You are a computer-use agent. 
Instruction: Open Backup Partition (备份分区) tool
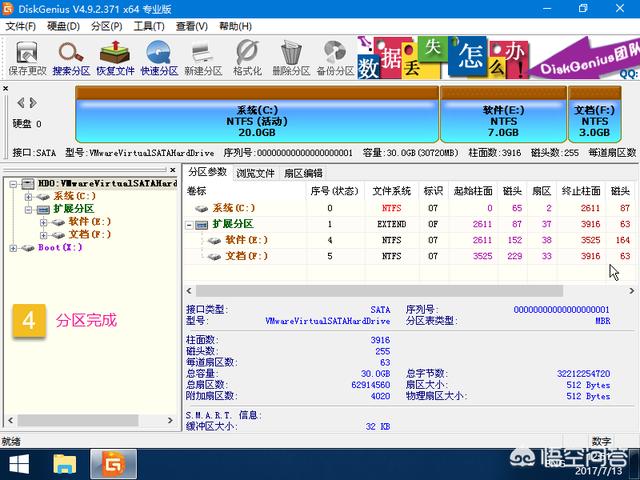(335, 58)
